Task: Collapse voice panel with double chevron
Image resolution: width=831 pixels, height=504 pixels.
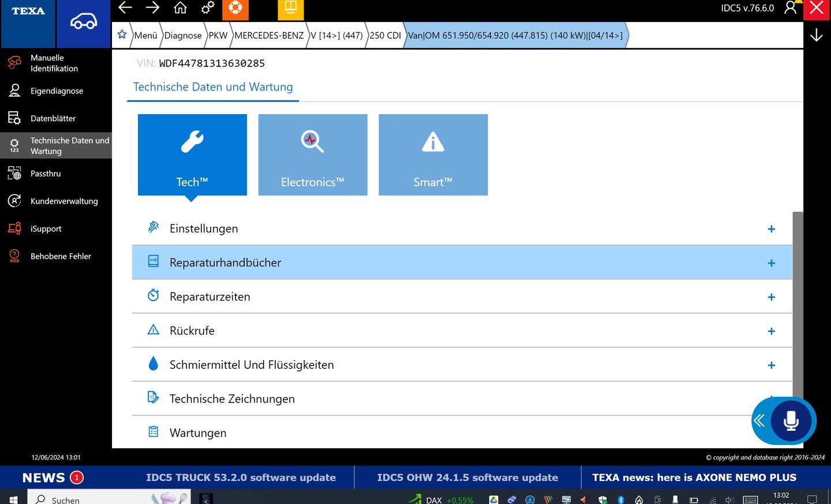Action: click(x=759, y=421)
